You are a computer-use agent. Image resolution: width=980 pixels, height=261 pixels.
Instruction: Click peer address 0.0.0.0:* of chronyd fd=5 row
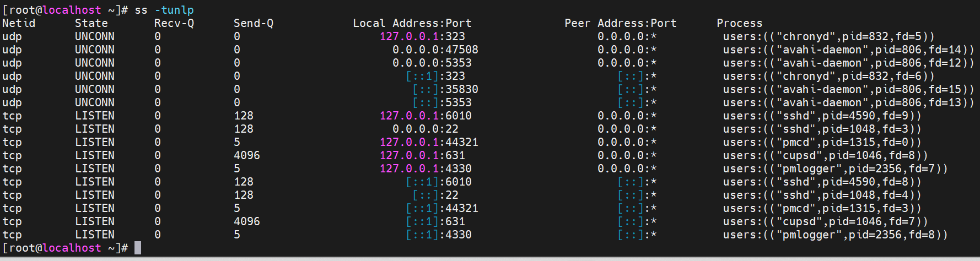(627, 36)
